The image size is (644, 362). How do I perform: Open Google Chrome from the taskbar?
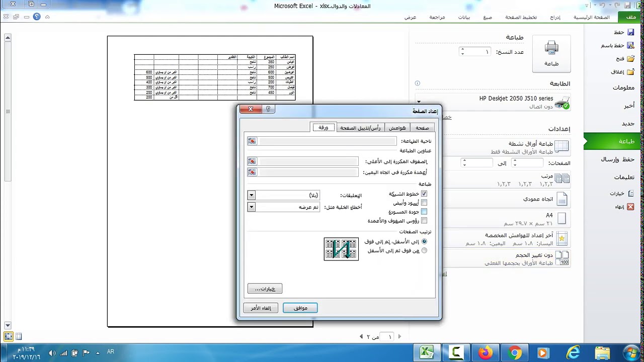tap(515, 352)
